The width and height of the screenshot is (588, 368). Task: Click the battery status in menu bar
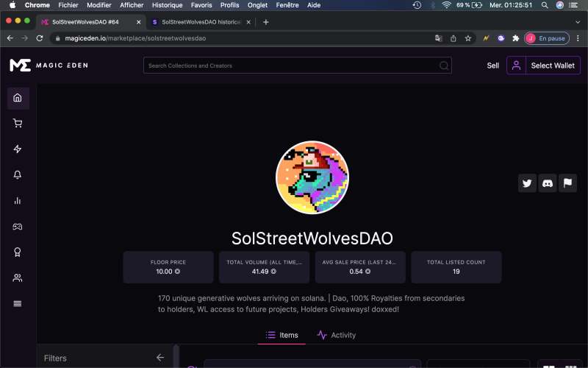(x=469, y=5)
